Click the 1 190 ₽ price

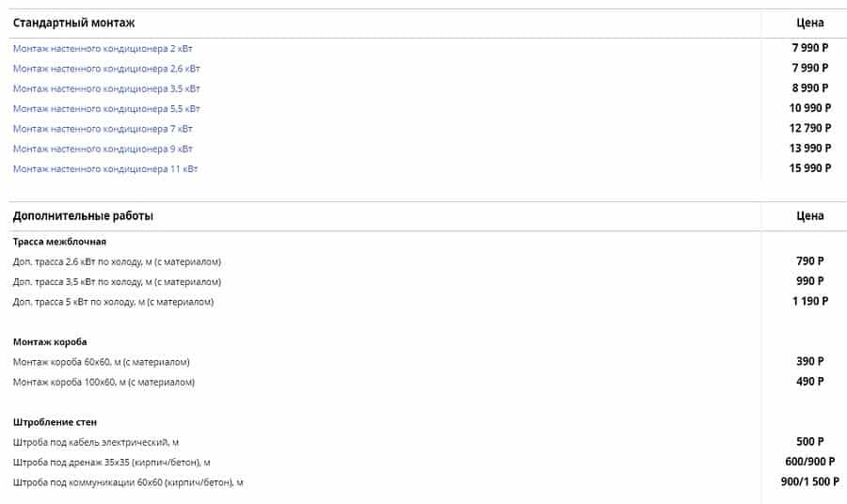click(x=809, y=302)
